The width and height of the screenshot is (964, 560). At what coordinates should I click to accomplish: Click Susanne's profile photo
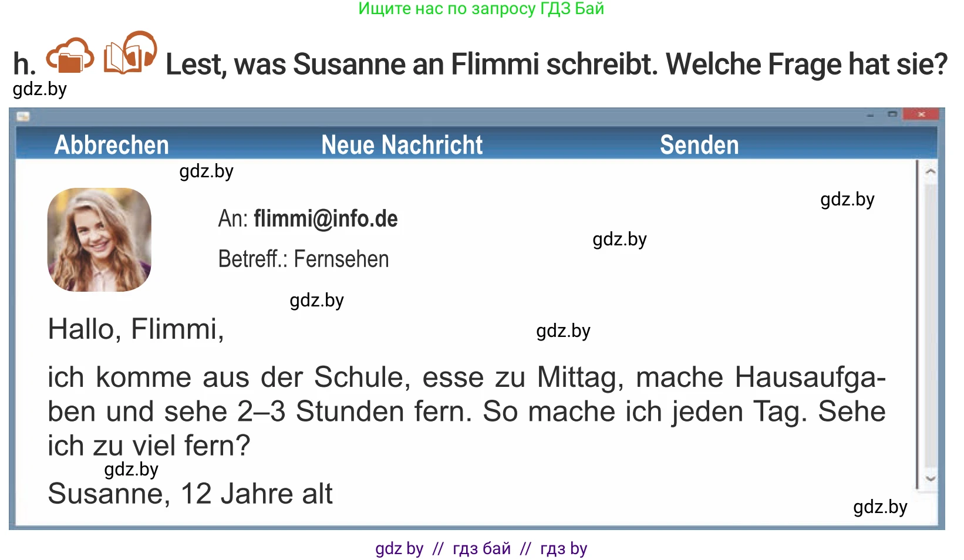(x=99, y=239)
